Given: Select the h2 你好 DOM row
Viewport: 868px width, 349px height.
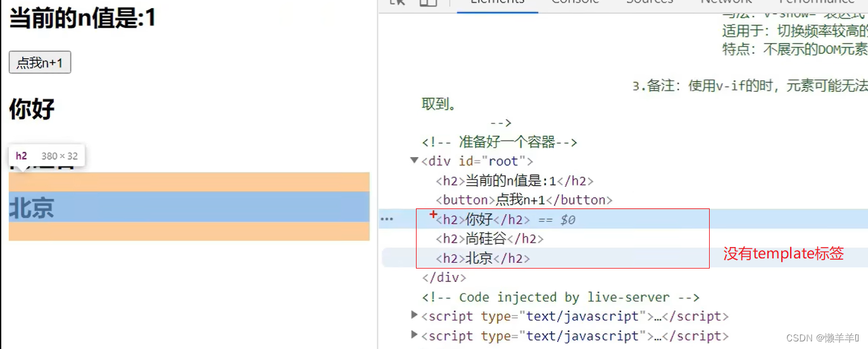Looking at the screenshot, I should point(624,220).
